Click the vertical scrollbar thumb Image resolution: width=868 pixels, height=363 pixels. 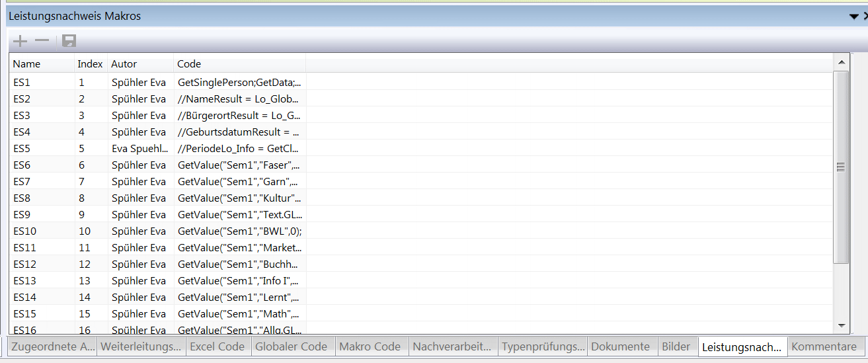841,167
